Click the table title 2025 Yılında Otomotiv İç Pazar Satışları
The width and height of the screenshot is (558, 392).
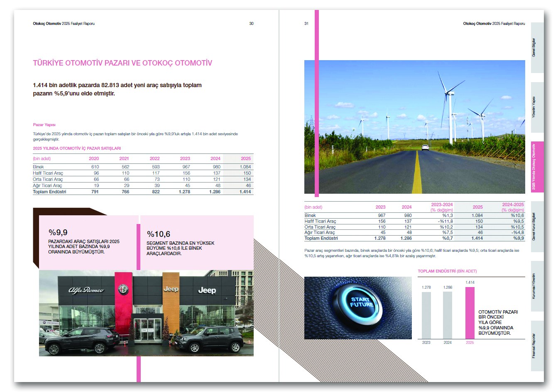(x=77, y=149)
